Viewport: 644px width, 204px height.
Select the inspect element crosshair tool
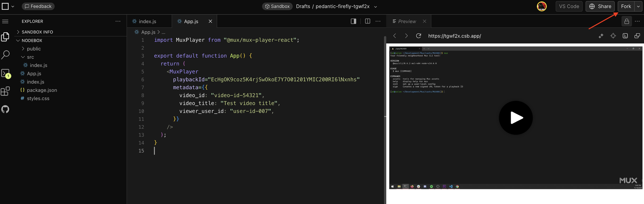[x=613, y=36]
